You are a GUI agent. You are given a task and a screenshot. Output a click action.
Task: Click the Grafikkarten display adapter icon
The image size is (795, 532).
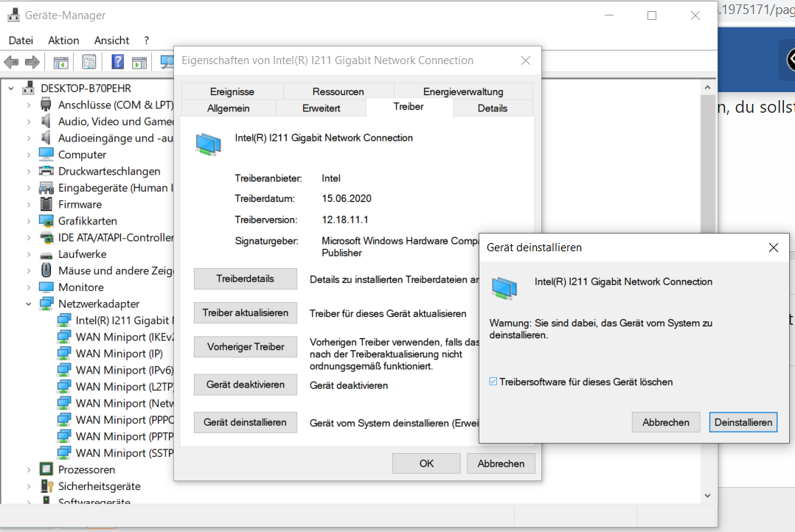(x=46, y=221)
